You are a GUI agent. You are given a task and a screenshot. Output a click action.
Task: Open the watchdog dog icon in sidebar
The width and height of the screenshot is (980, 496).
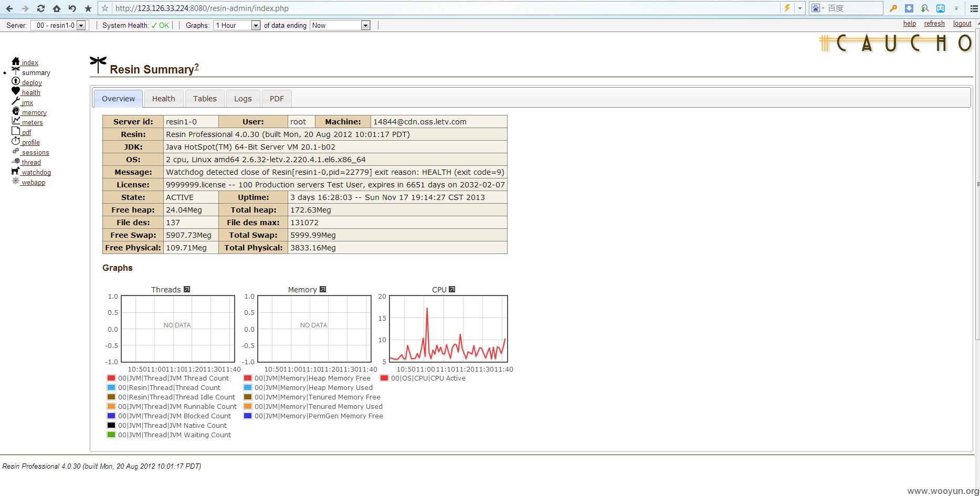pos(15,171)
